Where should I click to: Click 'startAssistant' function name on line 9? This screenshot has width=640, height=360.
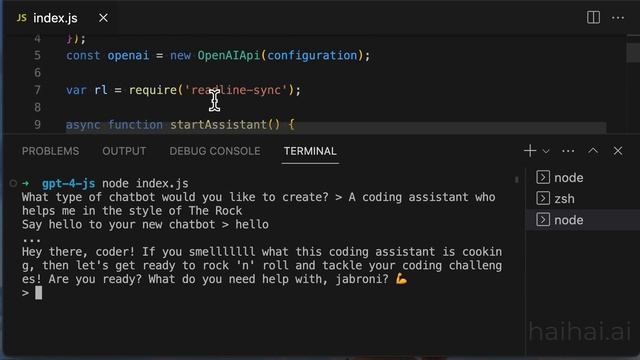point(218,124)
